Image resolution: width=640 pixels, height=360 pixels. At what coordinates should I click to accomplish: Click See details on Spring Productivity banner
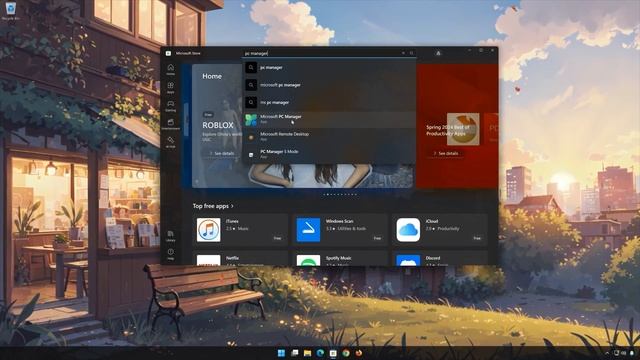pos(446,153)
